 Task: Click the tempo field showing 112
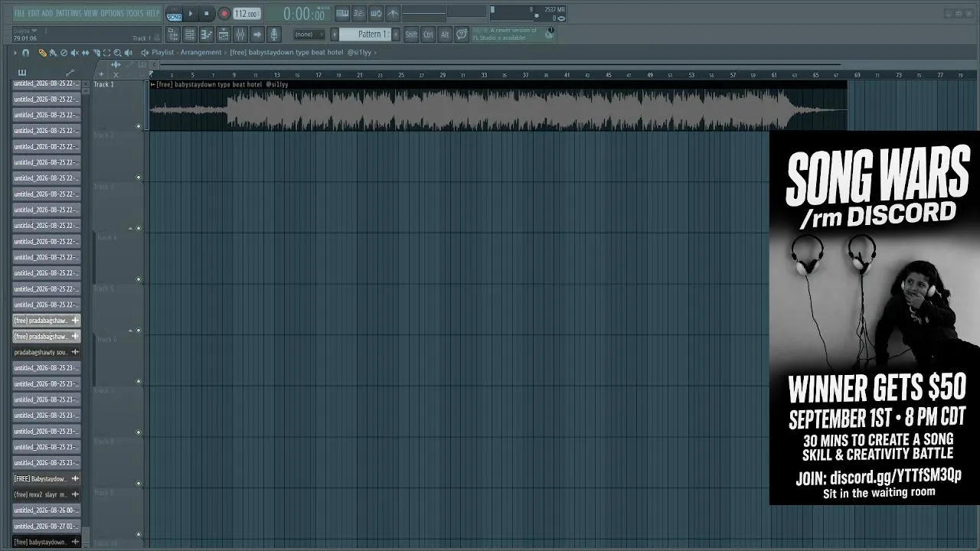(x=247, y=14)
